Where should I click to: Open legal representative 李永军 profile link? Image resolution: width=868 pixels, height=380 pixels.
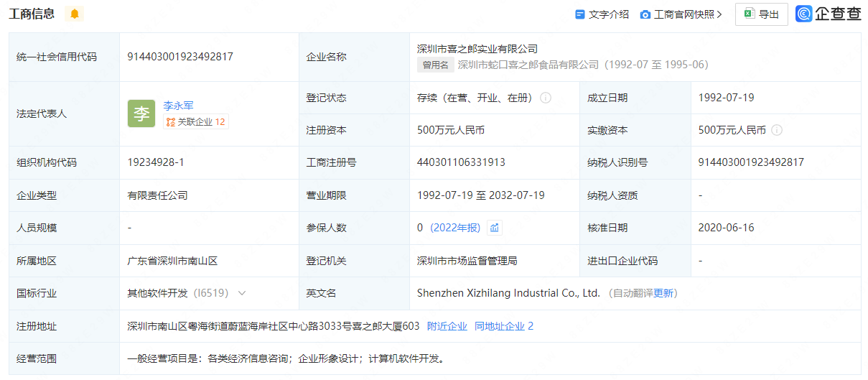click(178, 105)
